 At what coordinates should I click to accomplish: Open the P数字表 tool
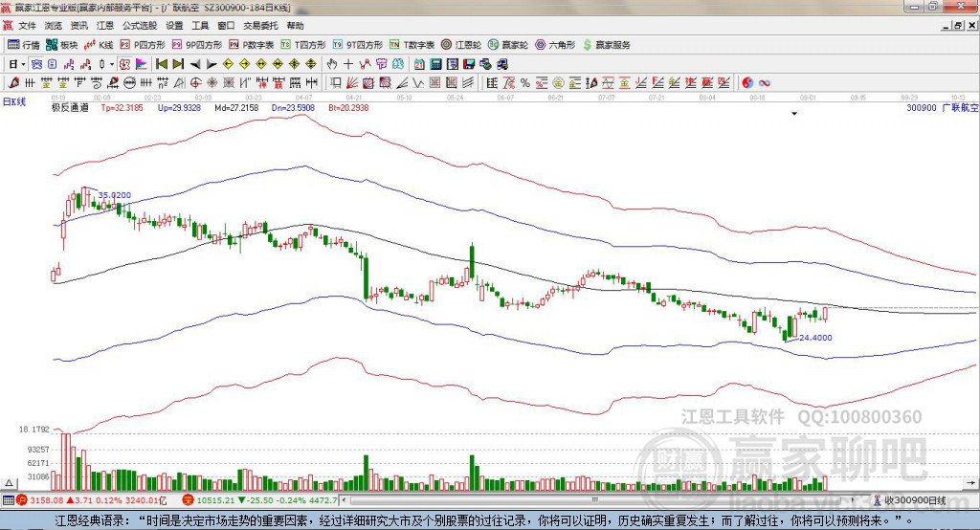252,45
